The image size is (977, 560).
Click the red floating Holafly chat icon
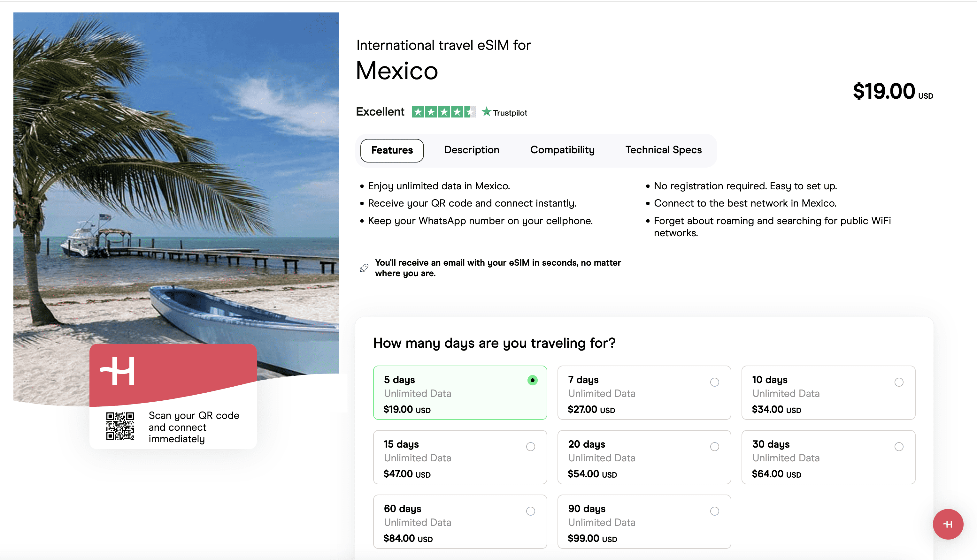point(947,524)
